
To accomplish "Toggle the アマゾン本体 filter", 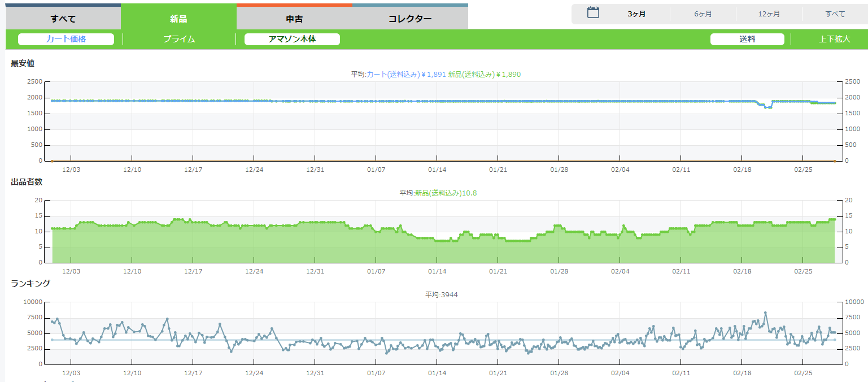I will (292, 39).
